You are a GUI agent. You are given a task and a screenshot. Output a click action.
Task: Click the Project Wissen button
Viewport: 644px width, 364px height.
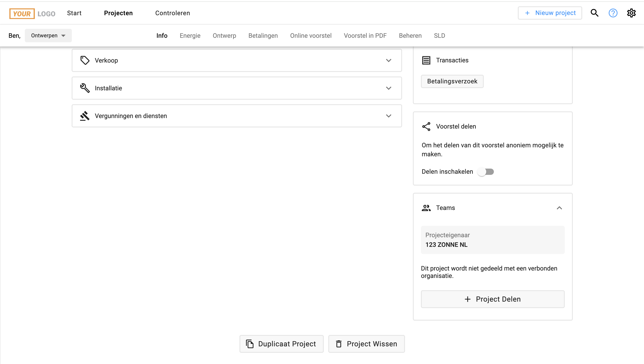[x=367, y=344]
